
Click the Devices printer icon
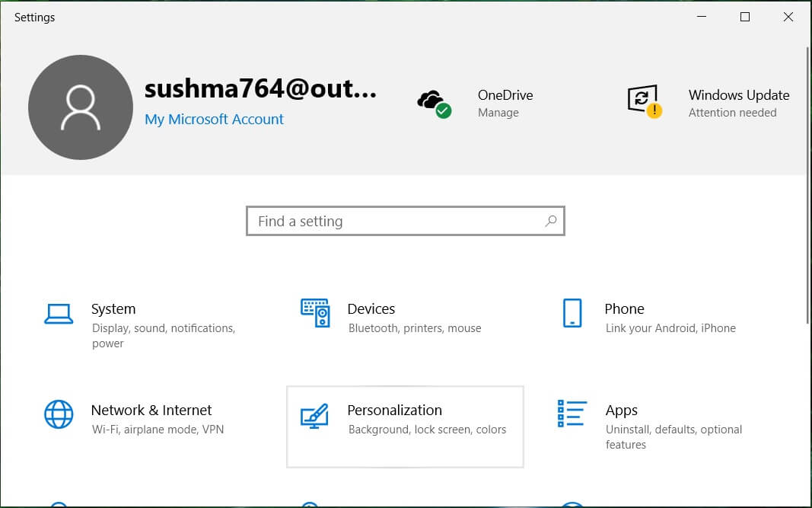click(x=316, y=313)
